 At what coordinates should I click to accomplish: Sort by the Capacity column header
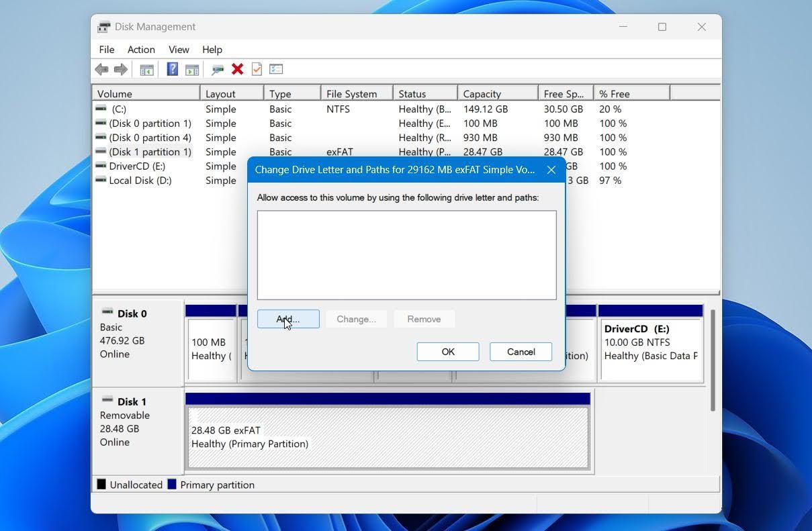click(x=498, y=94)
